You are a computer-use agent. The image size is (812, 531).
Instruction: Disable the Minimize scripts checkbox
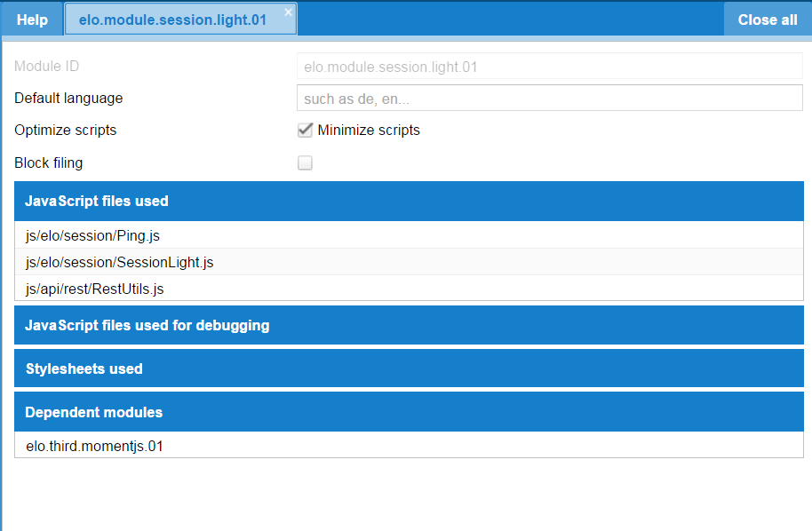point(305,130)
